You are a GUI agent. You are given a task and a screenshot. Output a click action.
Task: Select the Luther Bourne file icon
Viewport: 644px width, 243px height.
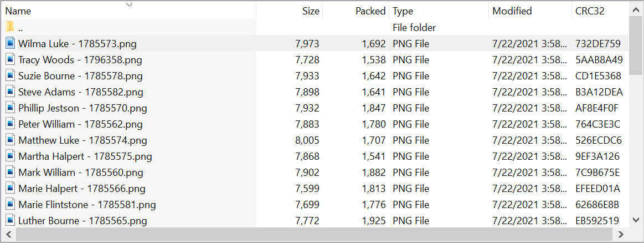click(x=11, y=221)
